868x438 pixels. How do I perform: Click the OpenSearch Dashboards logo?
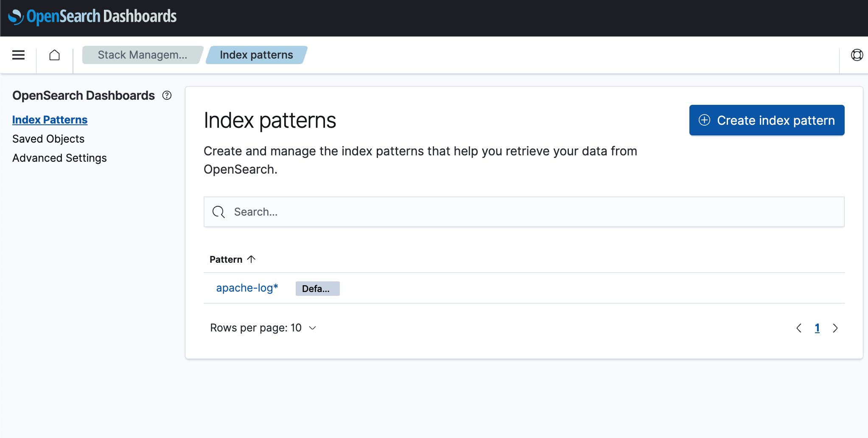pyautogui.click(x=92, y=17)
